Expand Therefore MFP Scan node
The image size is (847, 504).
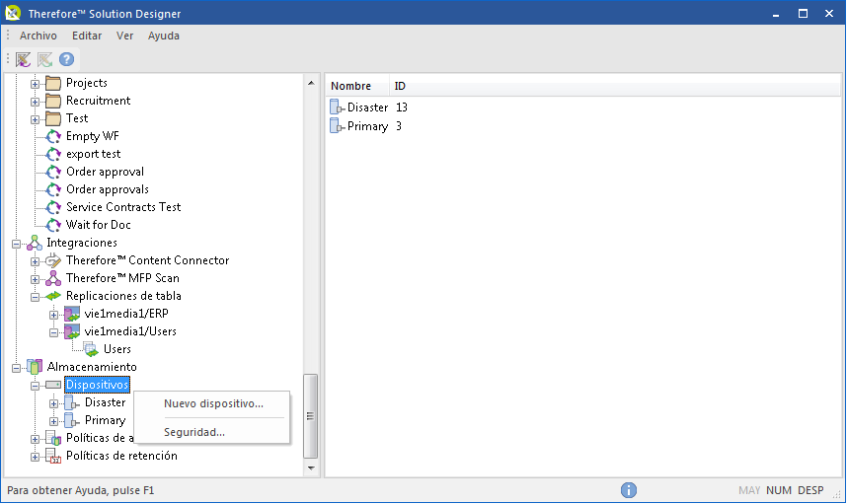click(x=36, y=279)
